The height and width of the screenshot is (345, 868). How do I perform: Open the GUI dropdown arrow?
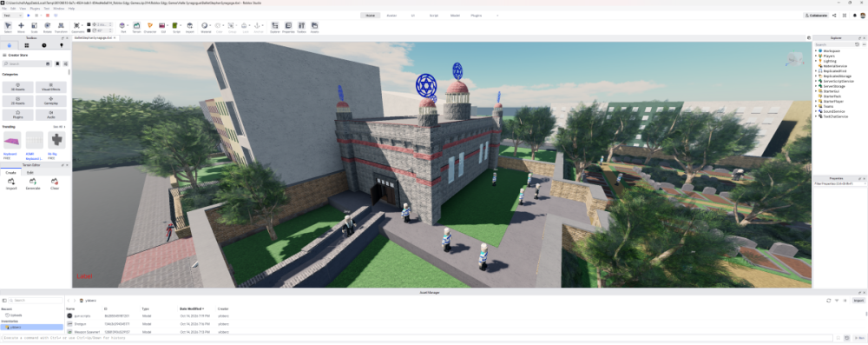[168, 25]
